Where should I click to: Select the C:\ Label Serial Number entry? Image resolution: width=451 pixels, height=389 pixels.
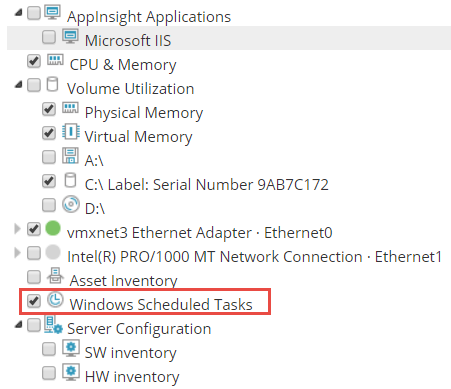pos(207,185)
